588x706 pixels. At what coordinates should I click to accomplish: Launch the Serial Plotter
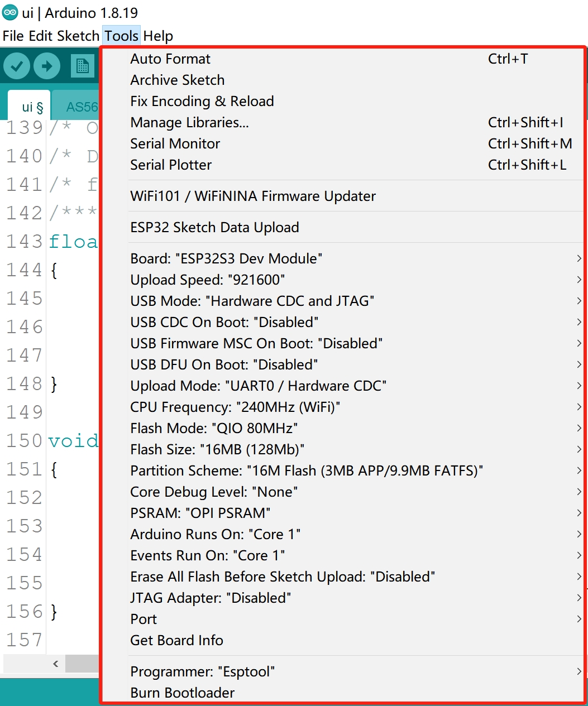click(342, 165)
